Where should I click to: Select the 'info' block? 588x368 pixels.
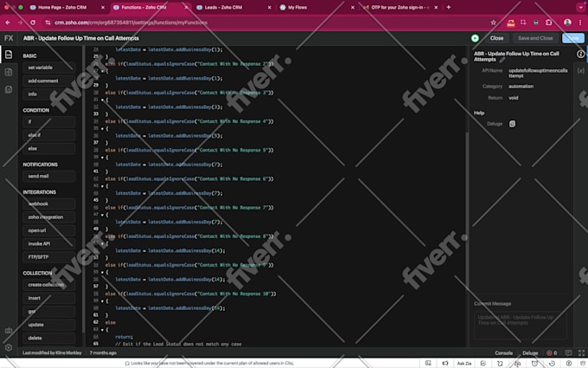(48, 94)
